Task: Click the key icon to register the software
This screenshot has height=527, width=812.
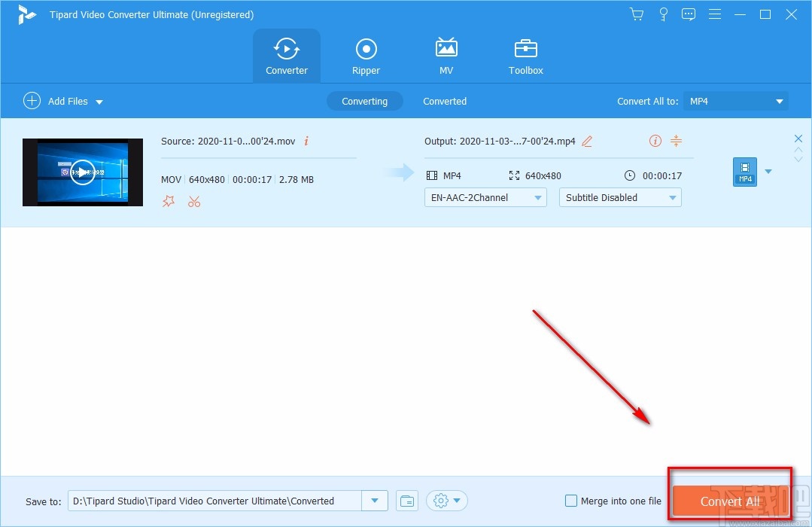Action: tap(663, 14)
